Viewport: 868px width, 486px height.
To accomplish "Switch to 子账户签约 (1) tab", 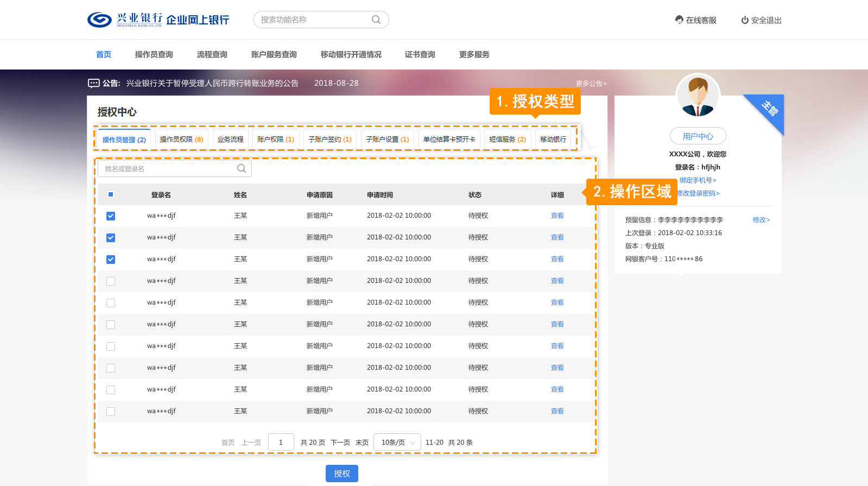I will coord(330,139).
